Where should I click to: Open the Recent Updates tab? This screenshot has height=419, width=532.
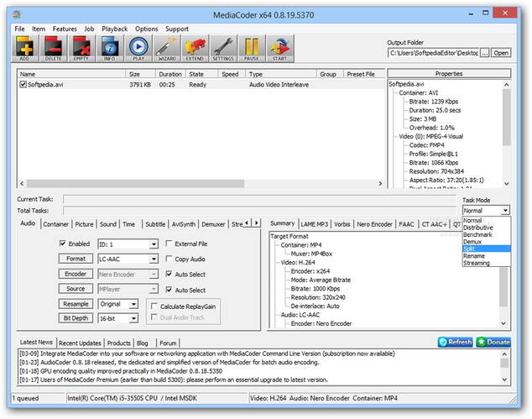pos(80,343)
